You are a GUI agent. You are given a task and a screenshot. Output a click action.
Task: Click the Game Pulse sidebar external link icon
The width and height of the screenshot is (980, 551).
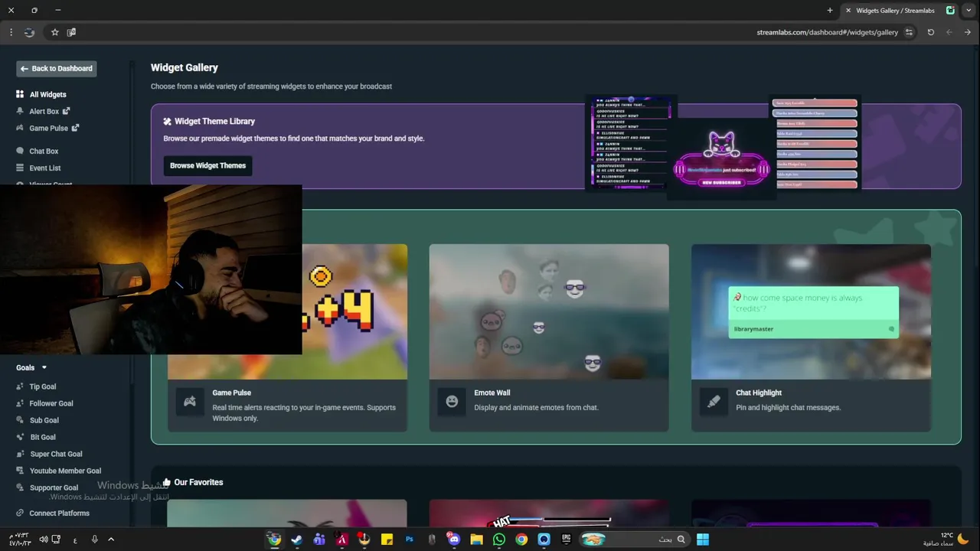click(x=75, y=128)
